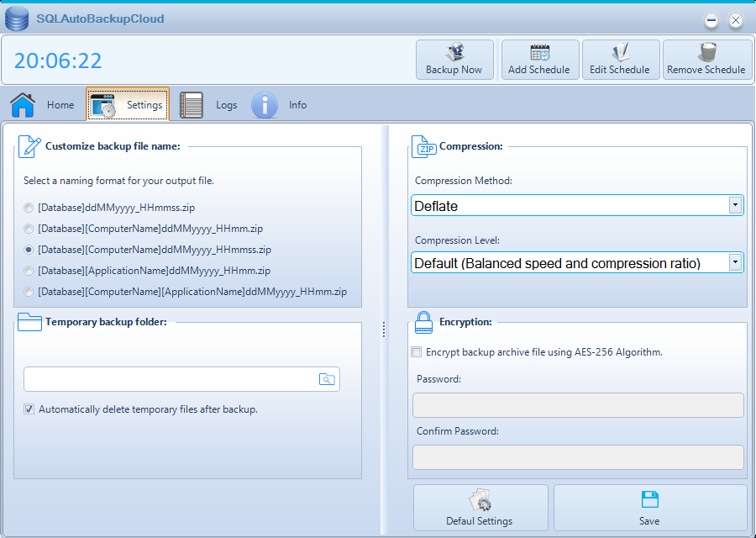This screenshot has width=756, height=538.
Task: Click the Encryption padlock icon
Action: point(424,322)
